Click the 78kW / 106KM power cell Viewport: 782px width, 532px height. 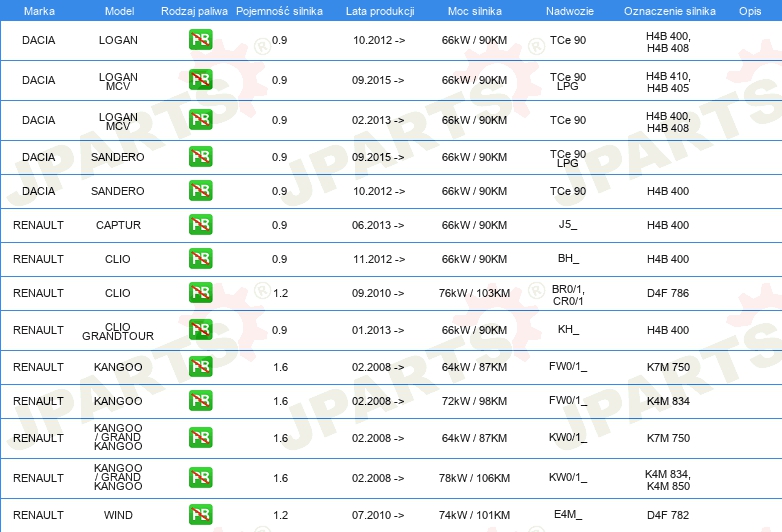coord(474,478)
